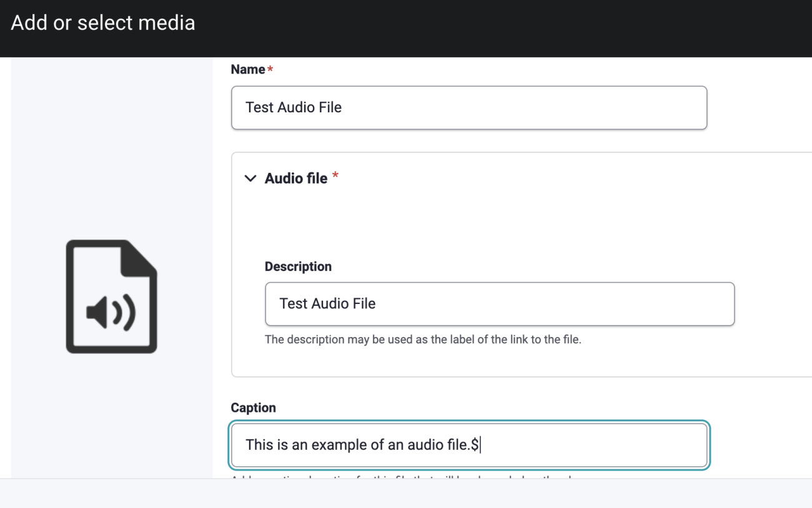Click the audio media thumbnail in the sidebar
Viewport: 812px width, 508px height.
click(x=111, y=295)
